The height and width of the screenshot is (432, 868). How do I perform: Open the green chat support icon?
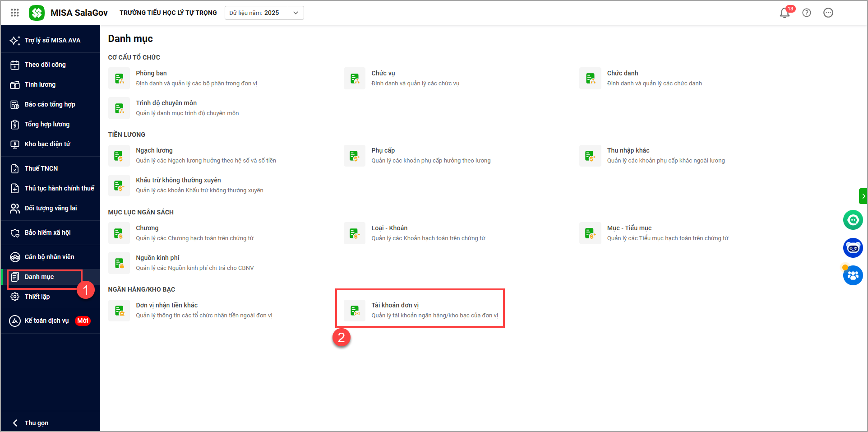pos(853,220)
